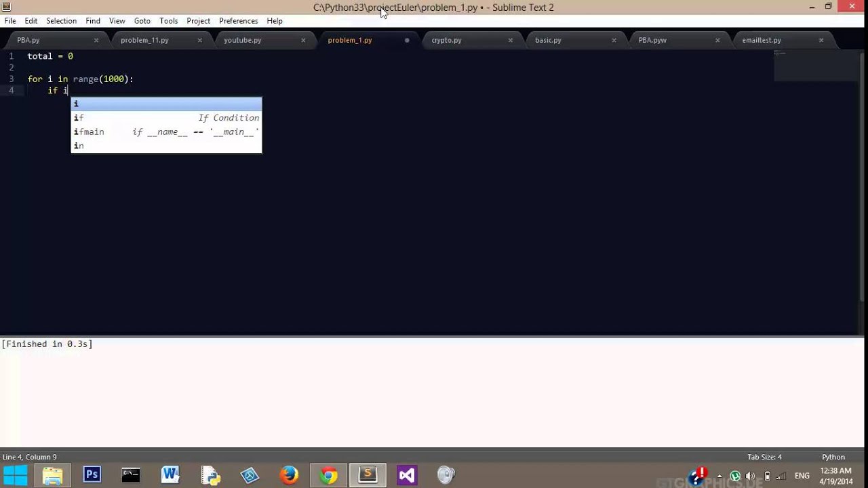Click the editor vertical scrollbar
The height and width of the screenshot is (488, 868).
[863, 176]
